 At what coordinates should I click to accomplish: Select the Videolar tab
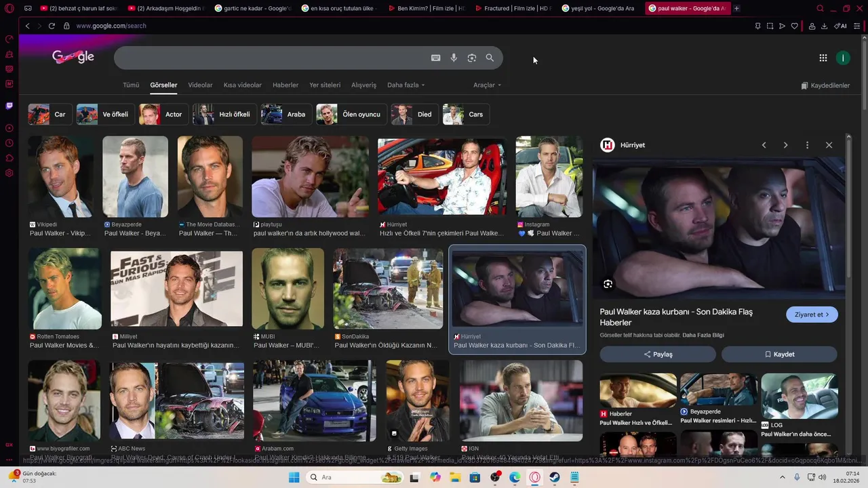200,85
